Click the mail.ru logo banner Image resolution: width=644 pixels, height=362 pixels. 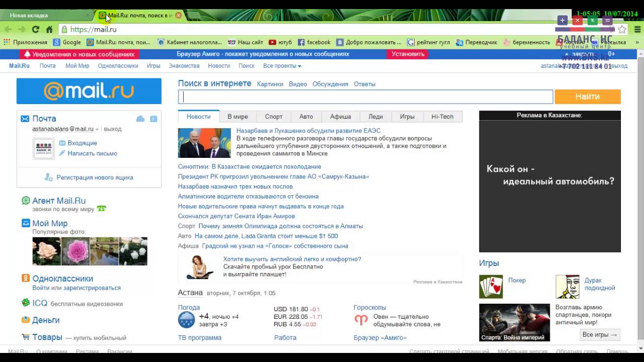[89, 91]
